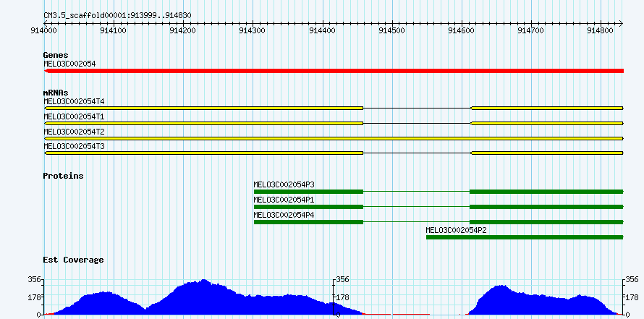Click ruler position 914700
Screen dimensions: 644x319
point(532,30)
